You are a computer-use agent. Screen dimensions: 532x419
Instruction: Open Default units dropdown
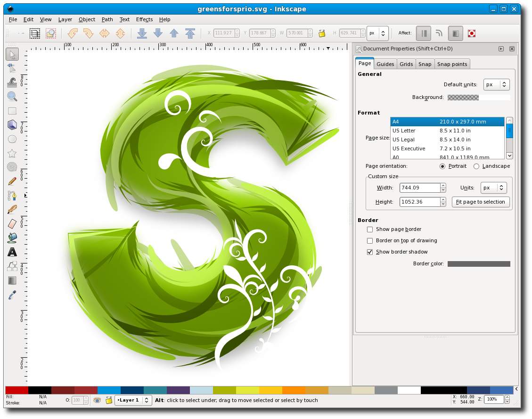click(496, 84)
